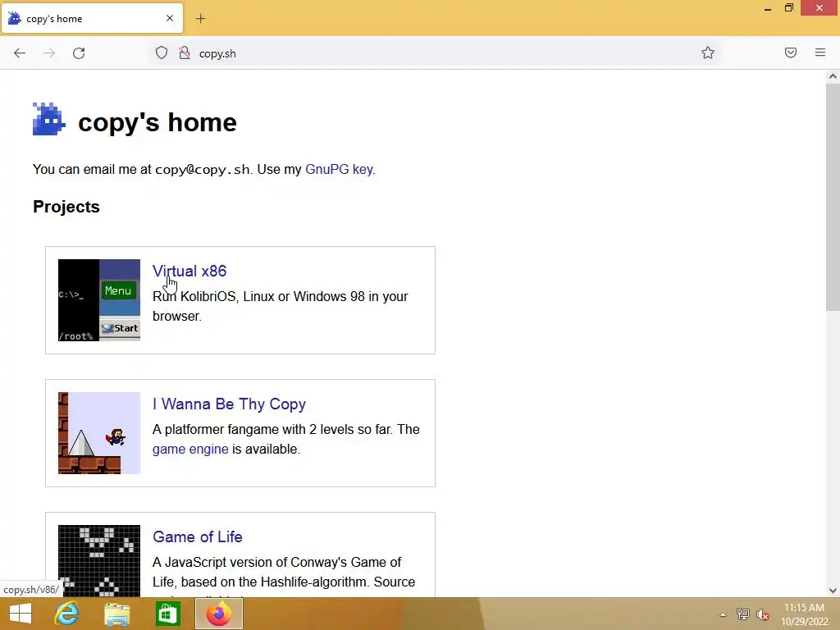Launch Internet Explorer from the taskbar

click(x=67, y=614)
